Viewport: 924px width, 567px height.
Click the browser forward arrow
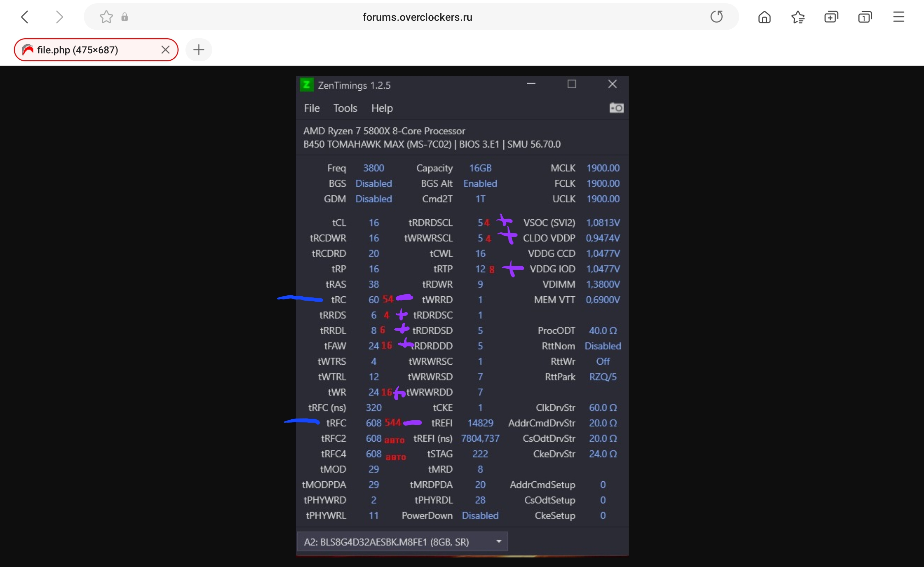59,17
